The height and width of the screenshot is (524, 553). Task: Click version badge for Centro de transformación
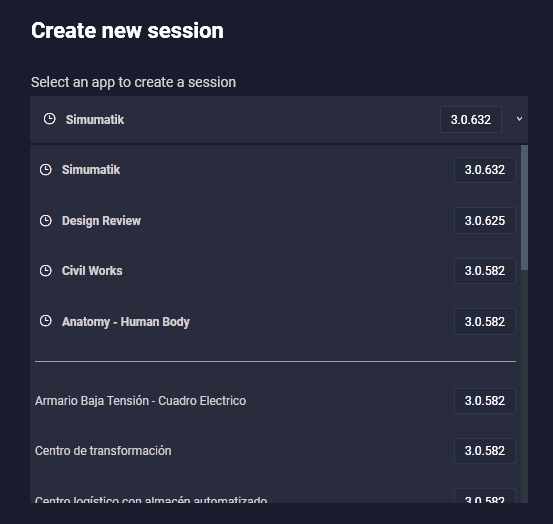pyautogui.click(x=485, y=451)
